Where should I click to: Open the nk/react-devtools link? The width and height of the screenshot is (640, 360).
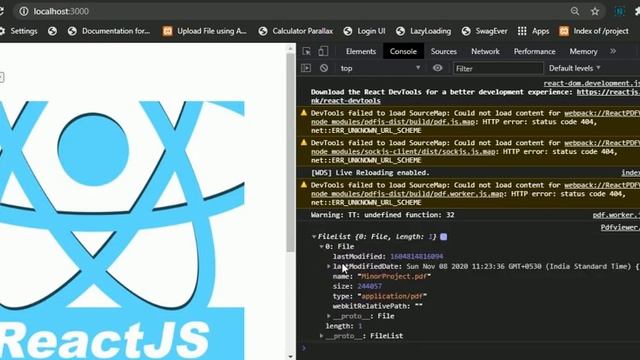346,101
